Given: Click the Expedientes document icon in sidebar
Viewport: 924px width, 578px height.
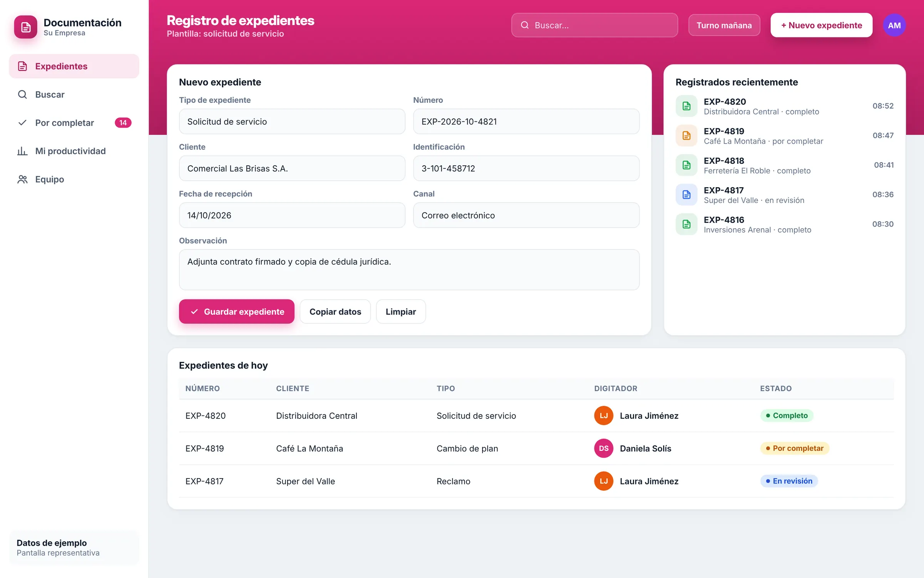Looking at the screenshot, I should click(22, 66).
